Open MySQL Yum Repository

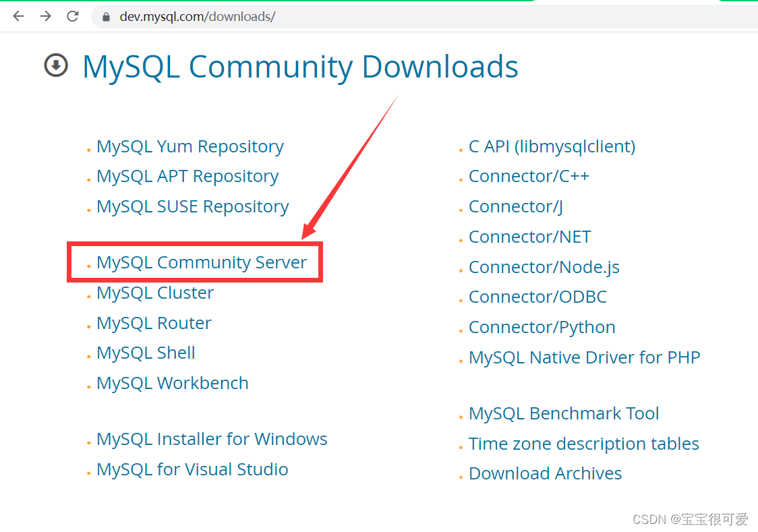(190, 146)
